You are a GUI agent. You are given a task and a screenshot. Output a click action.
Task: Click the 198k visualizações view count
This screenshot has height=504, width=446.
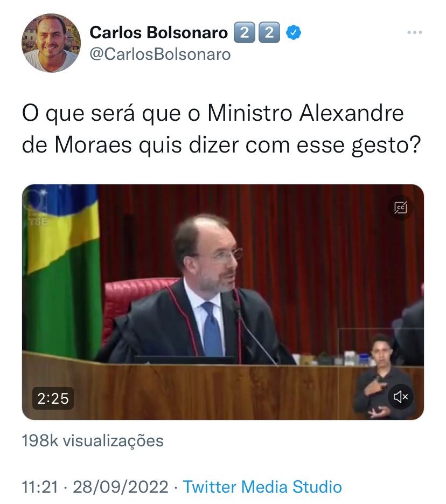coord(93,441)
